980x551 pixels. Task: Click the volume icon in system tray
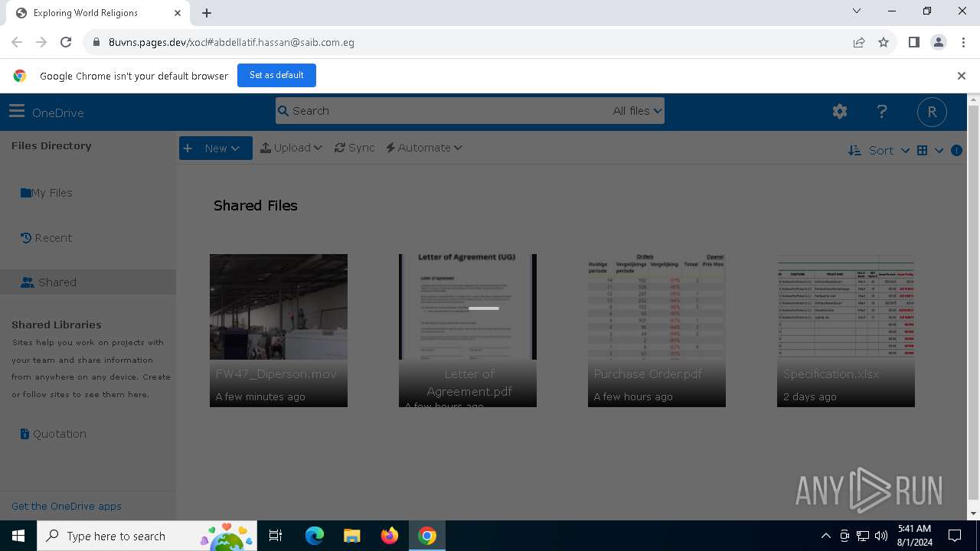881,536
